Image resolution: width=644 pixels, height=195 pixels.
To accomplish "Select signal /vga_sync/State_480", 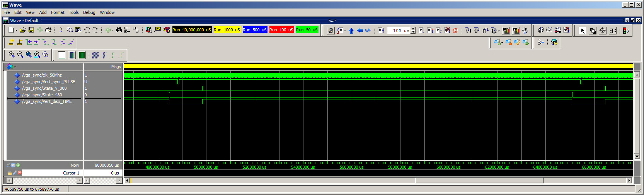I will point(42,95).
